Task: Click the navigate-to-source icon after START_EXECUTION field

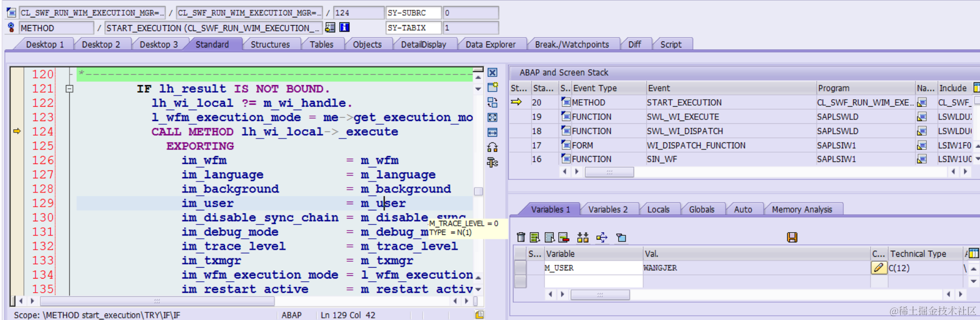Action: (x=330, y=27)
